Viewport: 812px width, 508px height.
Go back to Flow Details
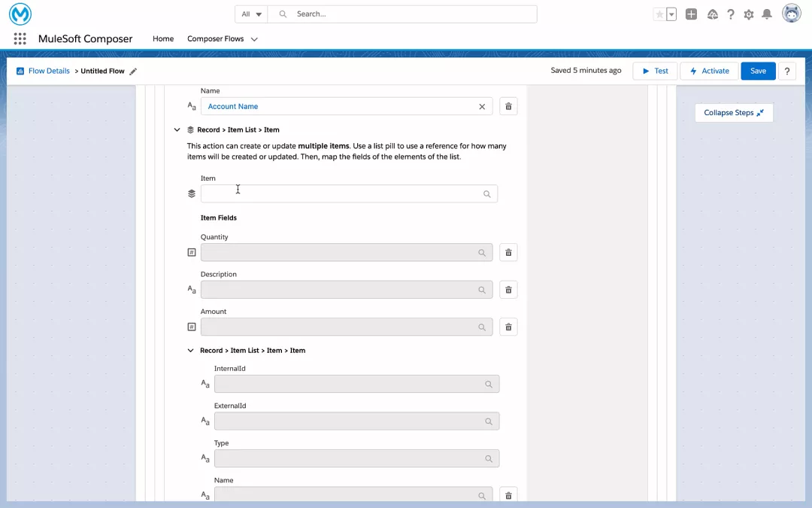click(49, 71)
